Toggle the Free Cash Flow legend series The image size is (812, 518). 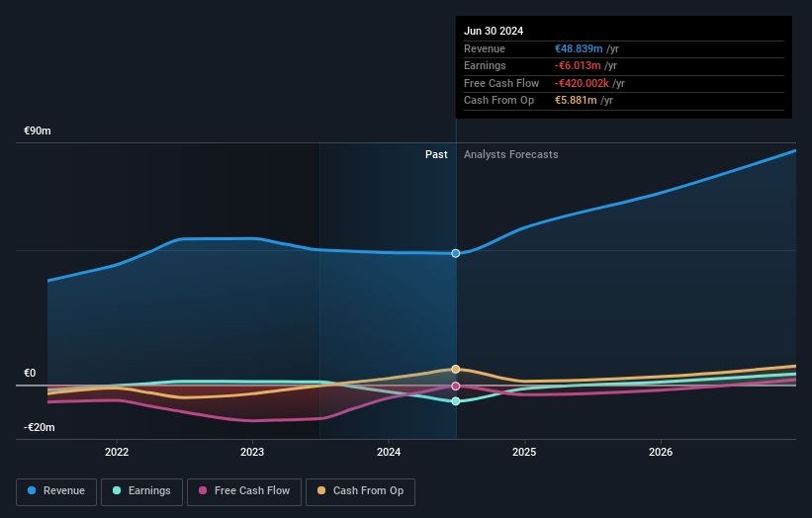coord(244,491)
